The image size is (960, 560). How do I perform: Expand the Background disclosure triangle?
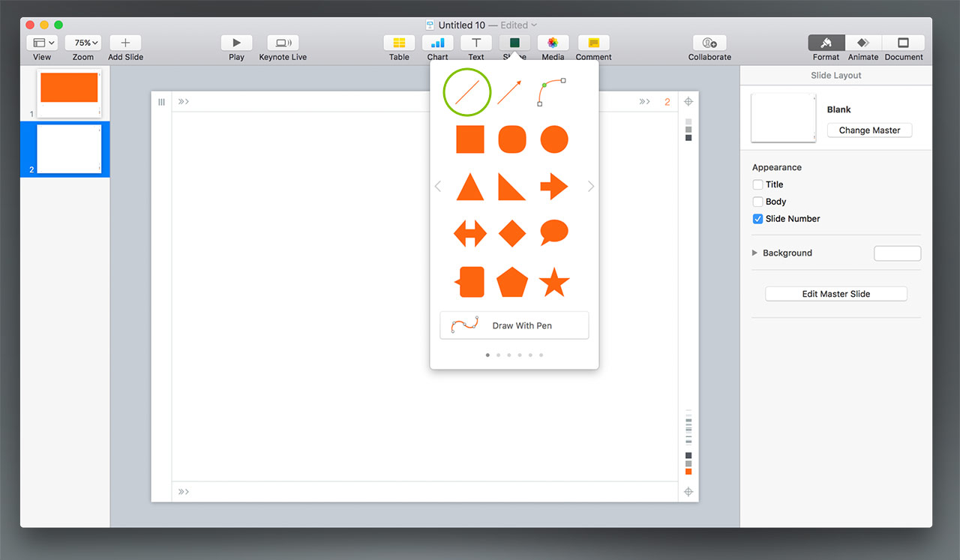click(755, 253)
